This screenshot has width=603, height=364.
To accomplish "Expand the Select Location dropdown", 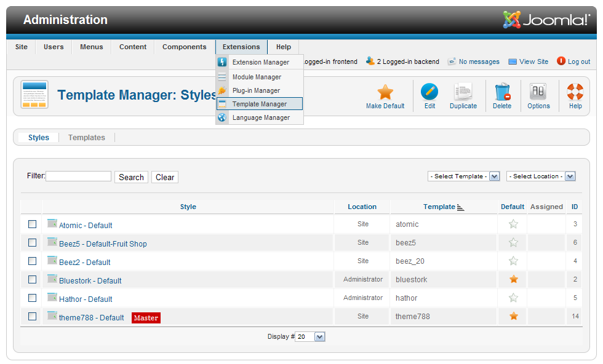I will pos(541,176).
